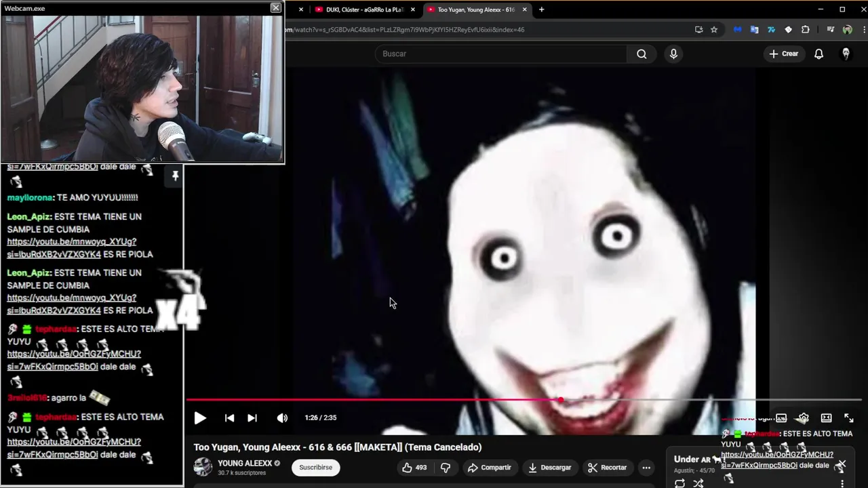
Task: Click the Descargar download button
Action: click(x=550, y=468)
